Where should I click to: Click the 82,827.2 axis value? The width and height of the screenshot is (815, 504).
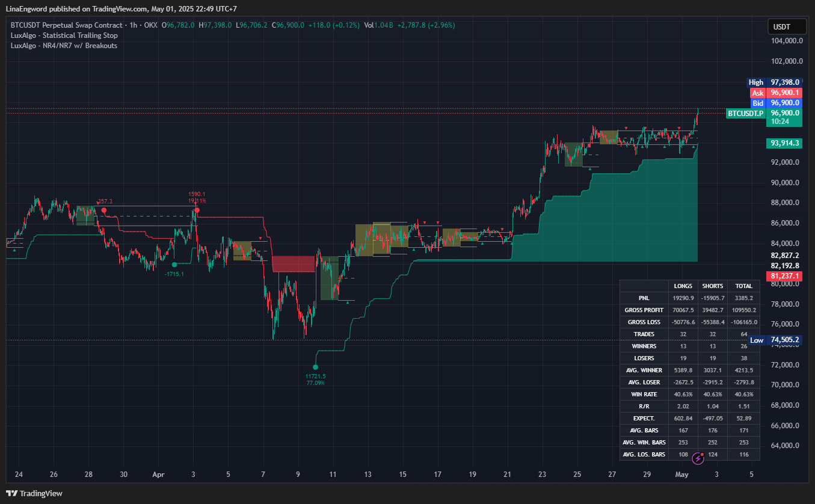click(x=785, y=256)
